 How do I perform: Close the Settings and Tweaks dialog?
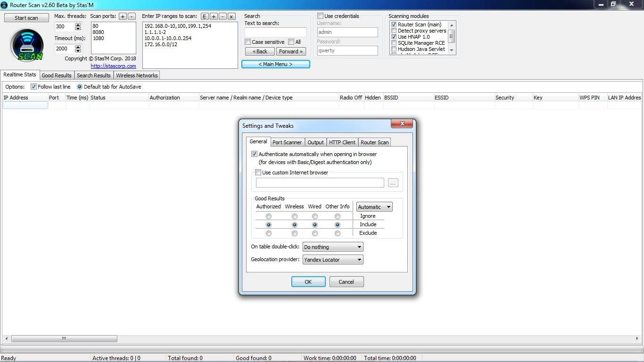(x=402, y=123)
